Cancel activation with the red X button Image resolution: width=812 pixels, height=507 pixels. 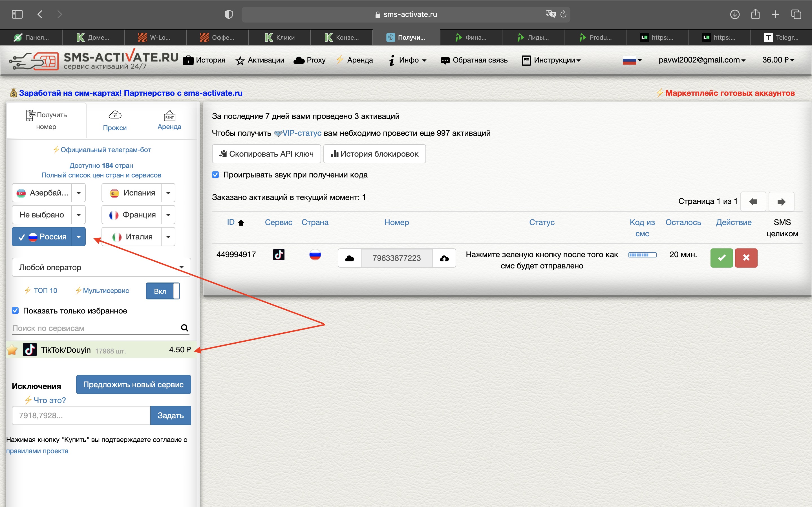coord(746,257)
